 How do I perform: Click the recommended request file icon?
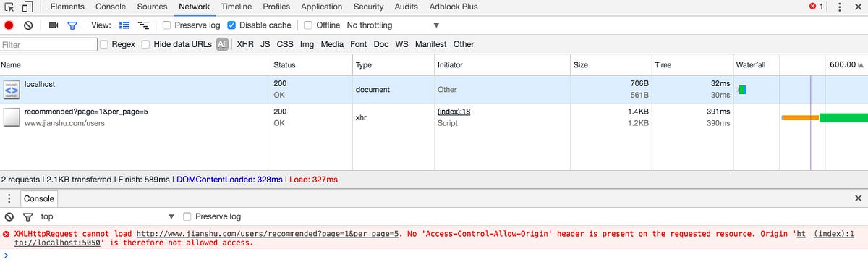pyautogui.click(x=11, y=117)
